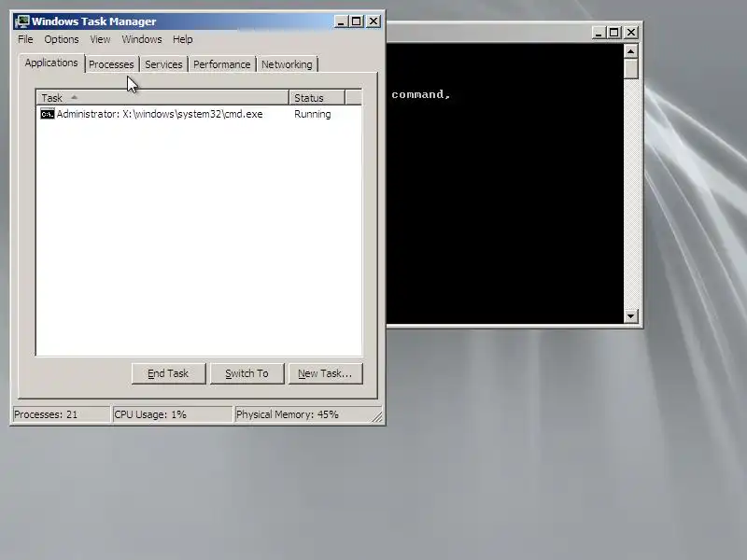Viewport: 747px width, 560px height.
Task: Click the command prompt scroll up arrow
Action: click(x=631, y=51)
